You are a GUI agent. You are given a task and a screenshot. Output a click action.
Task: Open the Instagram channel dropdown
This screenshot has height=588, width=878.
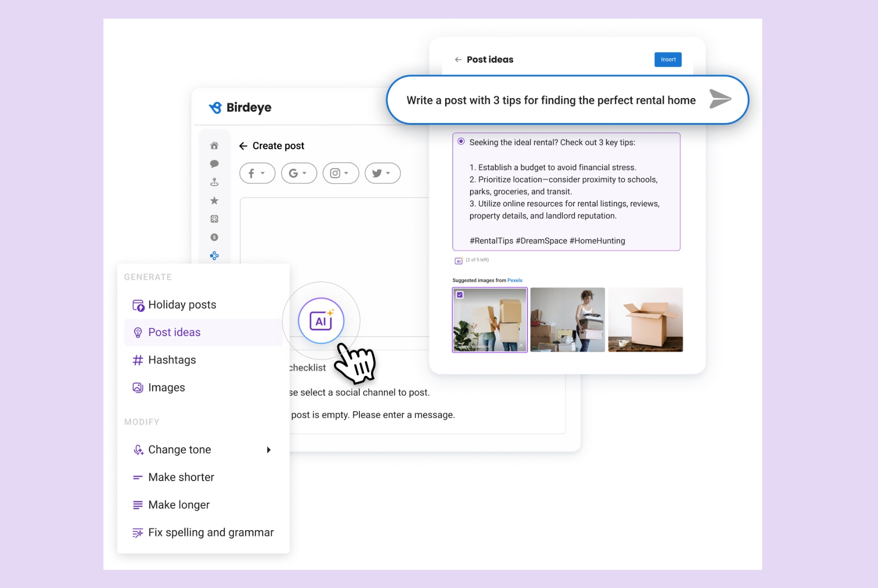click(340, 173)
